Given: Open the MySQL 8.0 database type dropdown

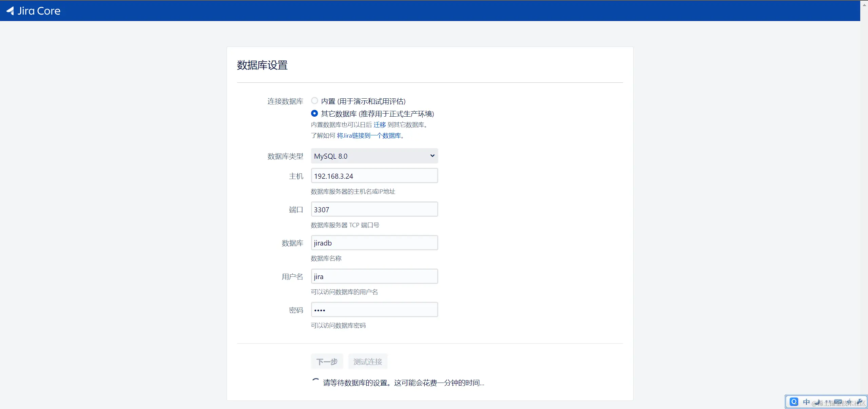Looking at the screenshot, I should click(374, 156).
